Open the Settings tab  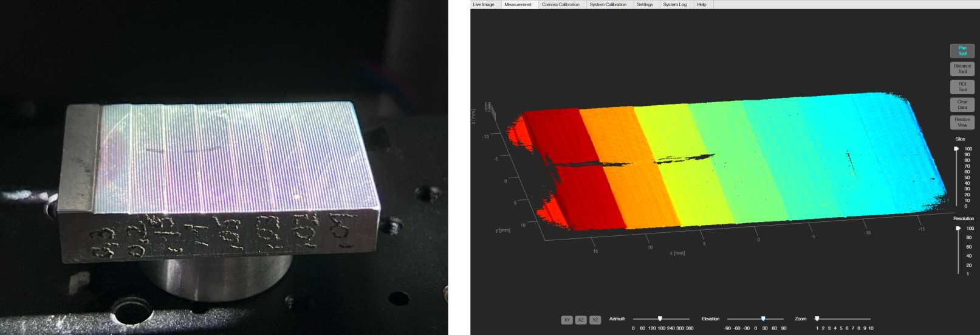pos(645,4)
